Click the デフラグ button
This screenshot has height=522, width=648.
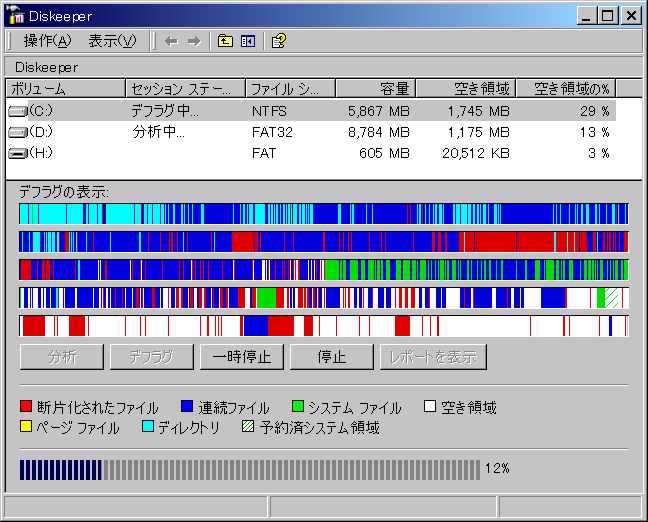[152, 357]
